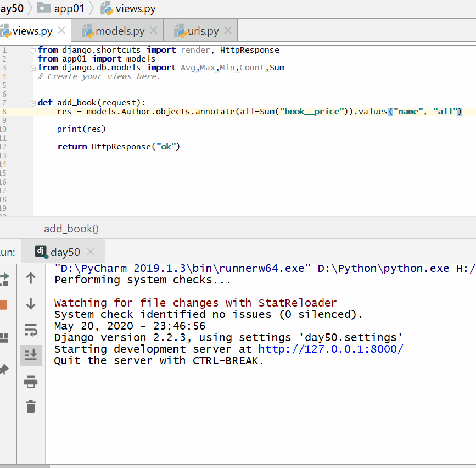Collapse the import block at line 1
Screen dimensions: 476x468
(x=34, y=50)
